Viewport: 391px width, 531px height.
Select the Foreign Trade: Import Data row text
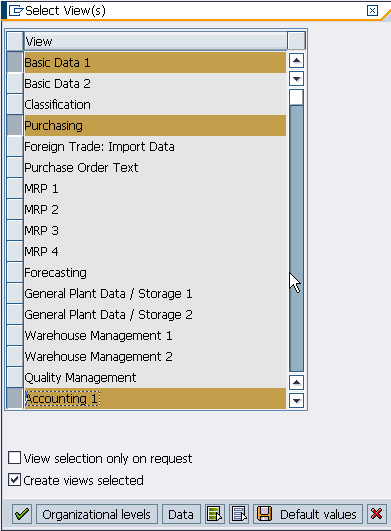(100, 147)
